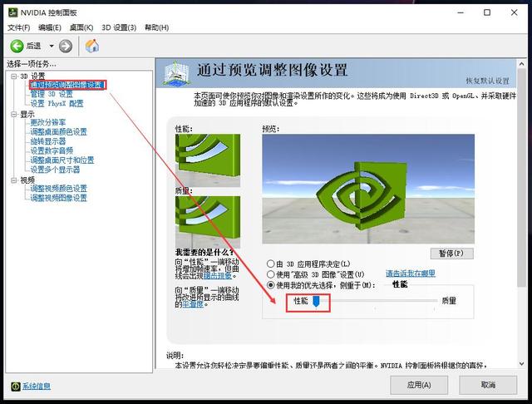Click the 视频 category label in tree
Image resolution: width=532 pixels, height=404 pixels.
(x=27, y=180)
